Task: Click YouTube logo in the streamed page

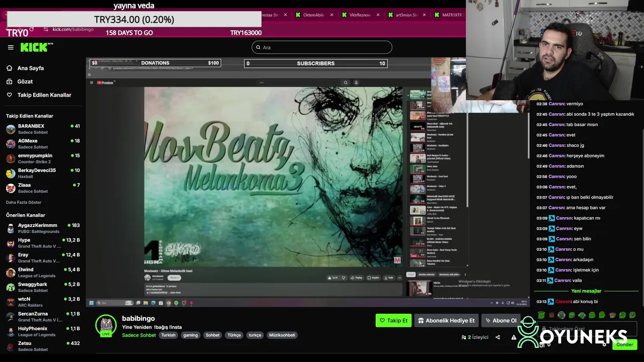Action: [x=106, y=82]
